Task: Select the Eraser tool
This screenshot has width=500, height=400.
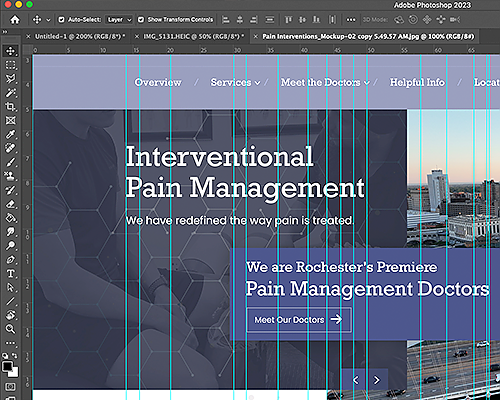Action: [11, 204]
